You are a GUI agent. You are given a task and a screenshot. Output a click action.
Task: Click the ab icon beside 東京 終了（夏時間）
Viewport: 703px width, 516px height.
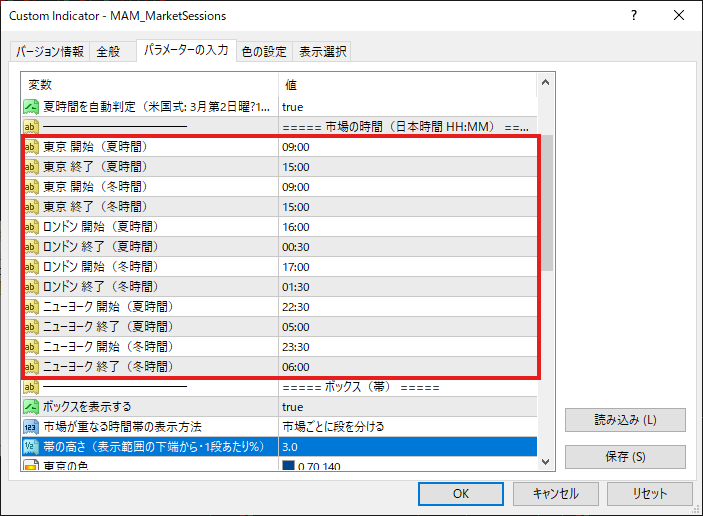[31, 167]
